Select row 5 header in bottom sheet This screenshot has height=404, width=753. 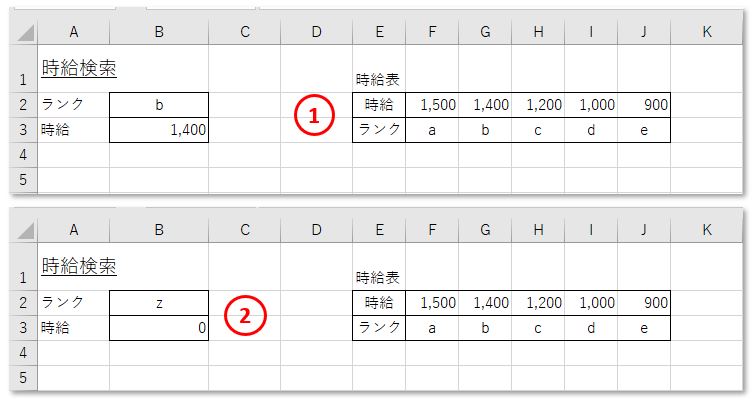point(23,378)
